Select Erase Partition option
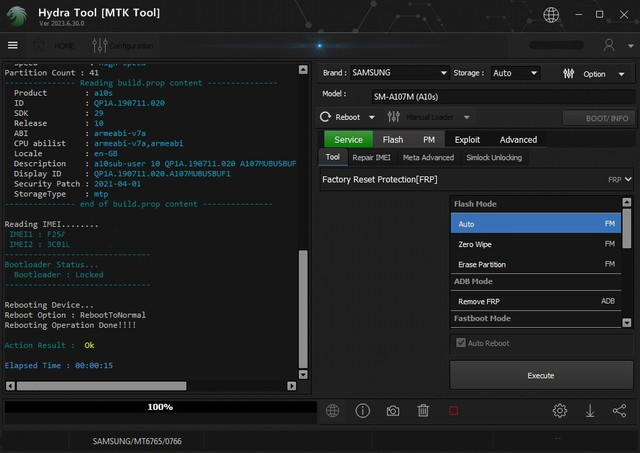 (x=536, y=264)
